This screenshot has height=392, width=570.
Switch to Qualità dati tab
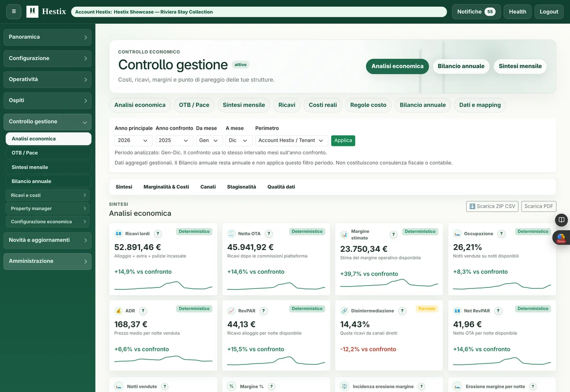pos(281,187)
